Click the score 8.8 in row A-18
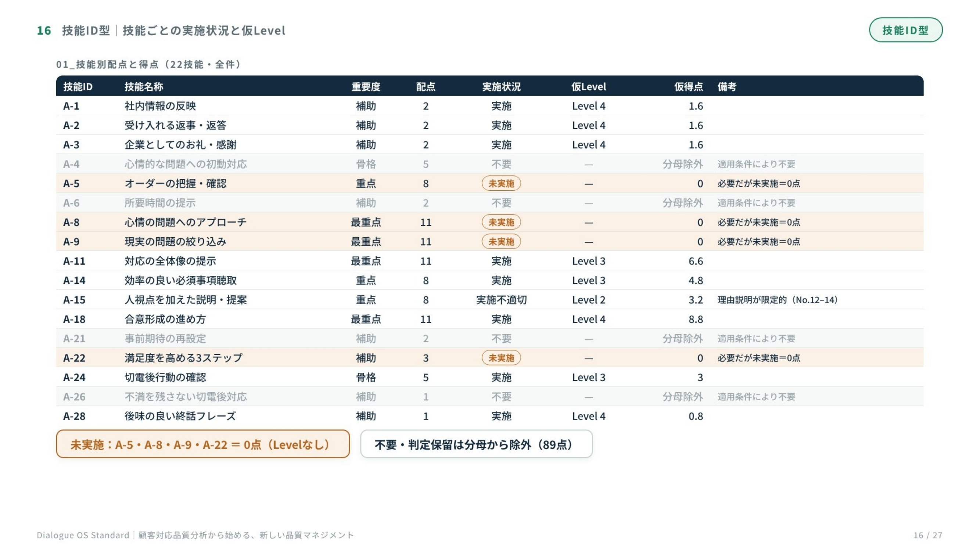 coord(696,320)
